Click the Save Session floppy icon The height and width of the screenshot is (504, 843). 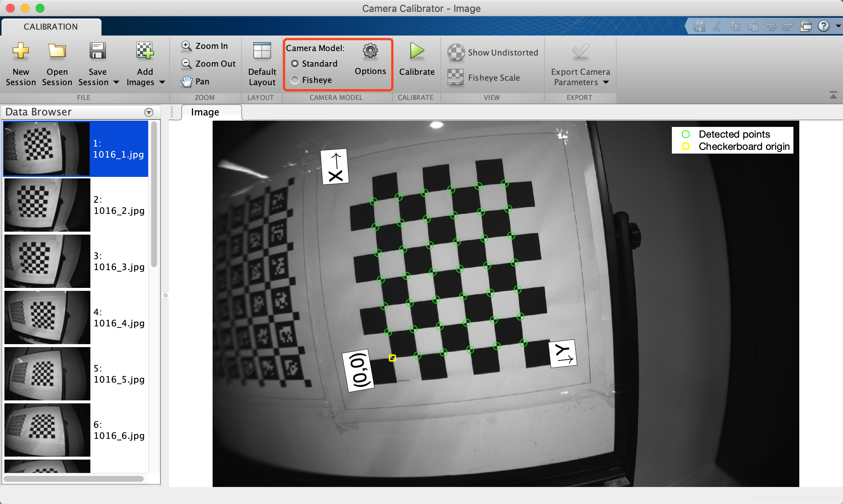click(97, 51)
